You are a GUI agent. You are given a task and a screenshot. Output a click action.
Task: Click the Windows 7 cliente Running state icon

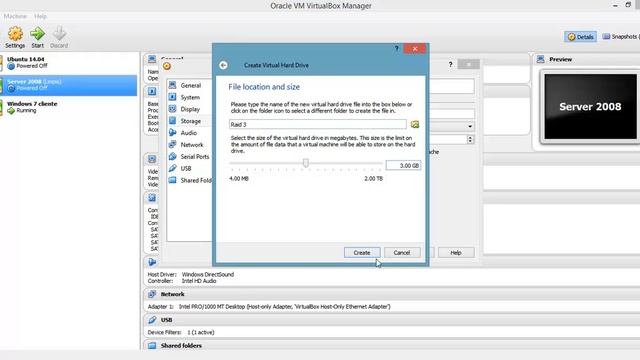pyautogui.click(x=11, y=110)
